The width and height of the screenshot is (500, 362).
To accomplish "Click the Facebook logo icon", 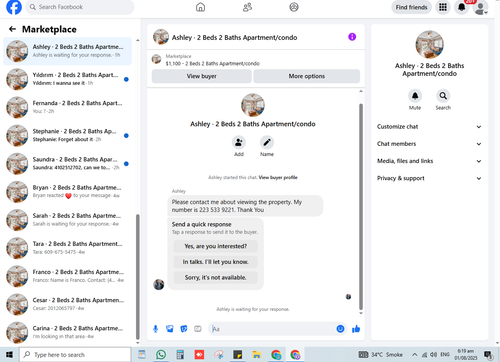I will (x=14, y=7).
